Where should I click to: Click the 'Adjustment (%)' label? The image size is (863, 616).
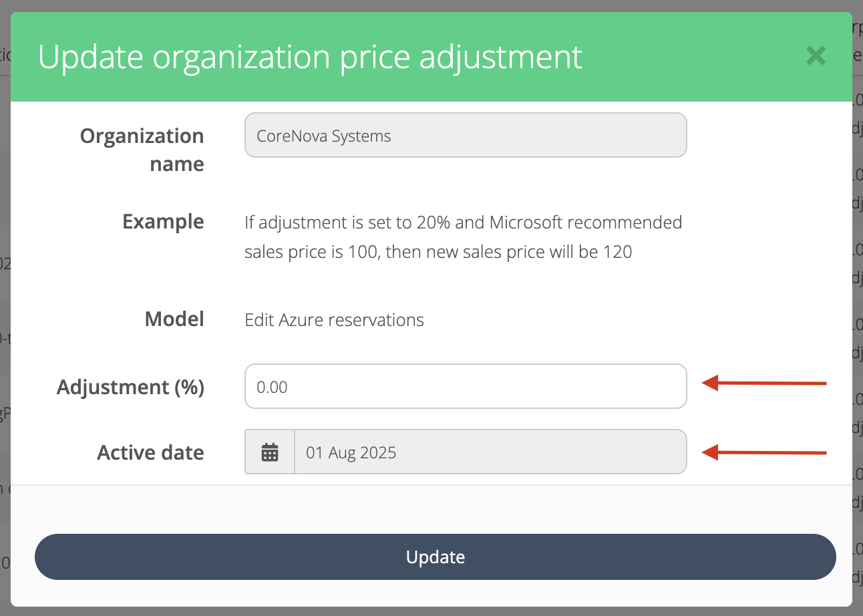pos(130,387)
